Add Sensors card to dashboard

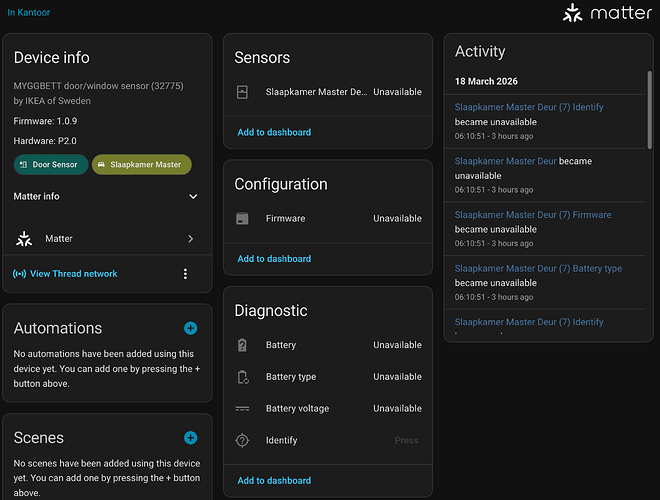(274, 132)
